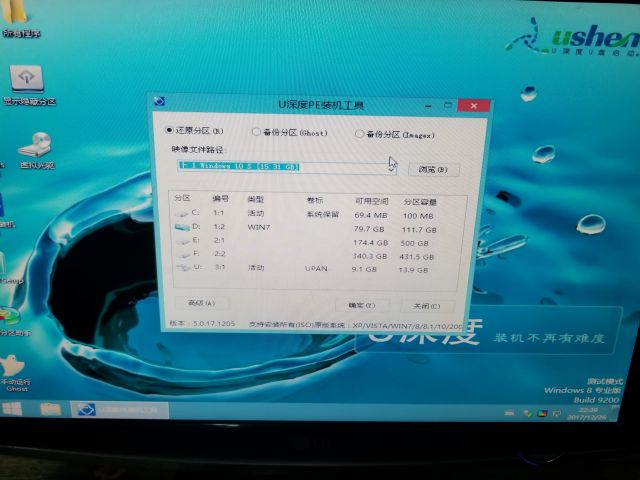Click the 可用空间 column header
The width and height of the screenshot is (640, 480).
[x=371, y=201]
